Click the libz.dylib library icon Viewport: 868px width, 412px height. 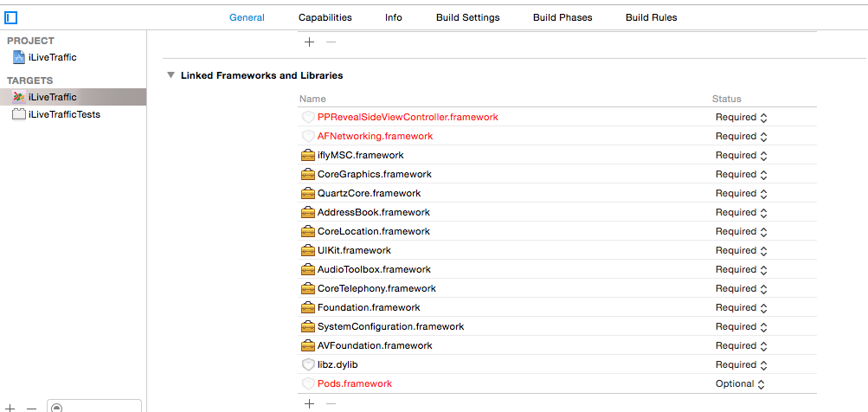coord(308,364)
